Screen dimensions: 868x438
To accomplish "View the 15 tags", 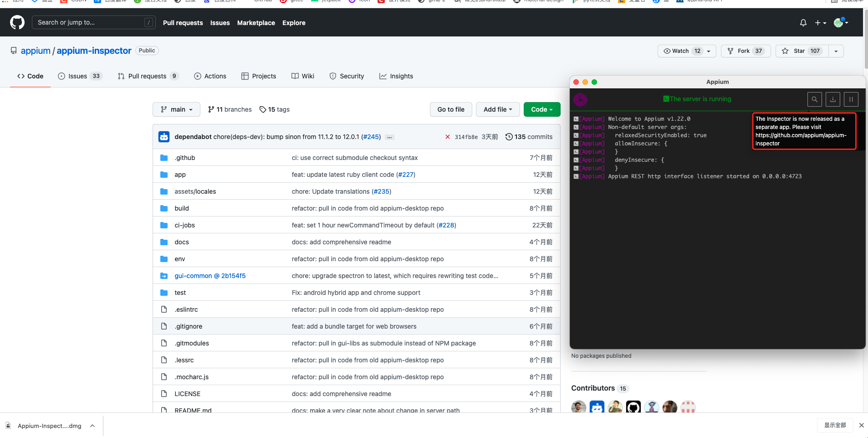I will [x=274, y=109].
